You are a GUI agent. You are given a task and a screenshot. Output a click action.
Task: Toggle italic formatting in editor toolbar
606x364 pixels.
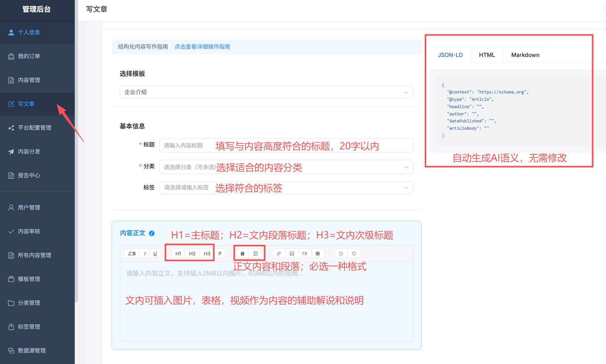tap(145, 253)
